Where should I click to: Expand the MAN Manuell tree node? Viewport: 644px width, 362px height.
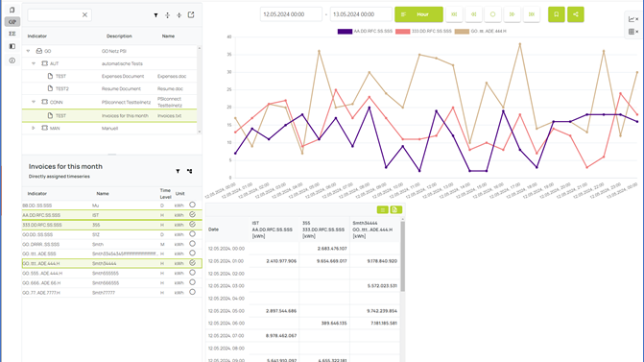coord(34,129)
